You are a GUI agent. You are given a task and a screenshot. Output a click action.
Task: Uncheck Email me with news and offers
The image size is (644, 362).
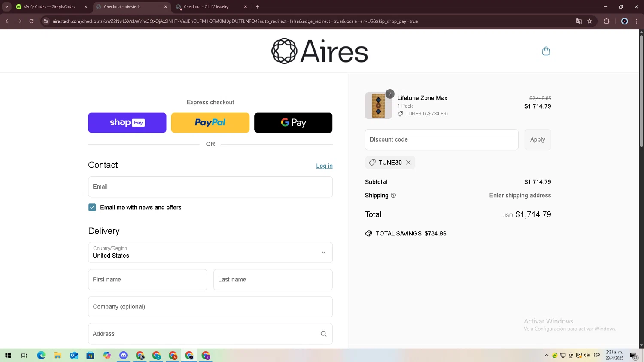click(x=92, y=208)
